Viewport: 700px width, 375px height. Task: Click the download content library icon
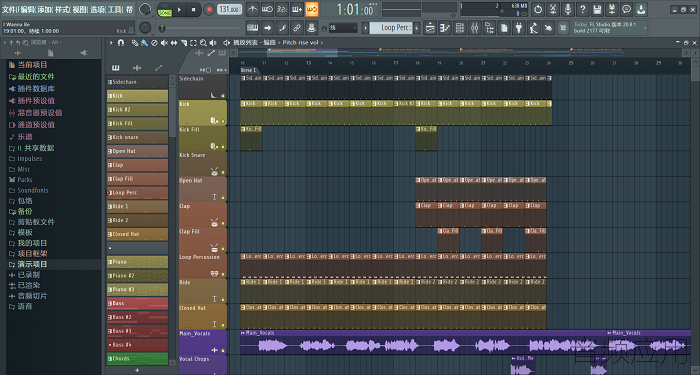pos(641,9)
